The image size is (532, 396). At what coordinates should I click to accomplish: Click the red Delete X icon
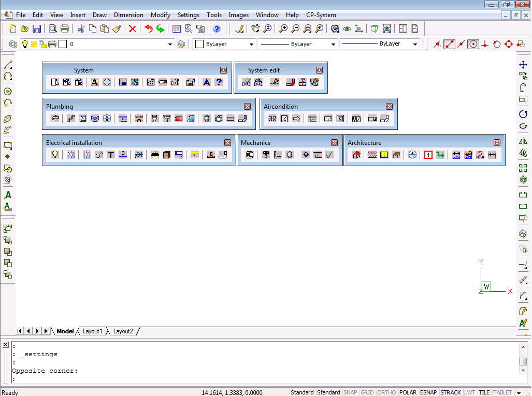tap(132, 29)
